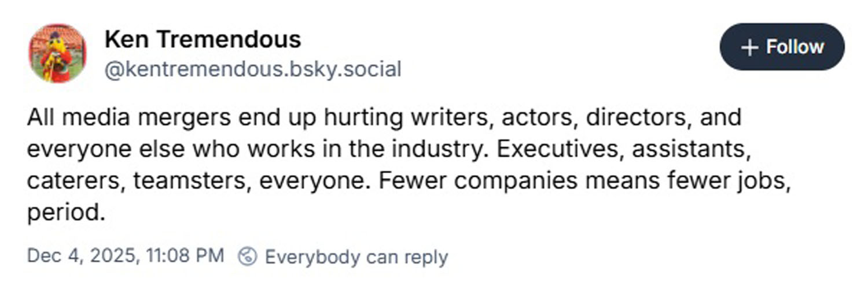The height and width of the screenshot is (285, 868).
Task: Click the Everybody can reply label
Action: click(356, 256)
